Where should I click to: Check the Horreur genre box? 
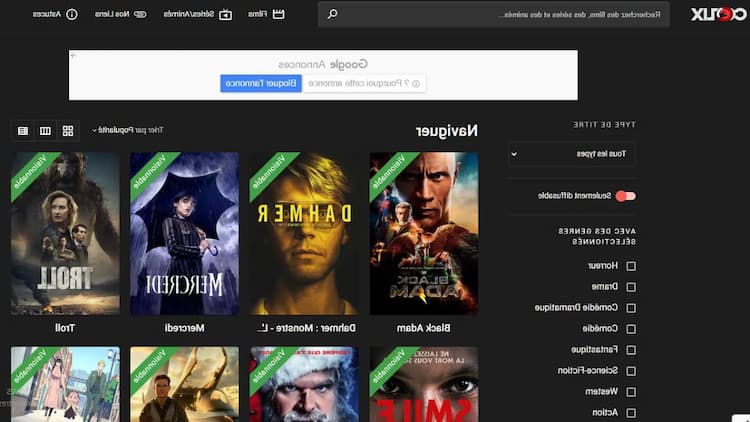(631, 266)
